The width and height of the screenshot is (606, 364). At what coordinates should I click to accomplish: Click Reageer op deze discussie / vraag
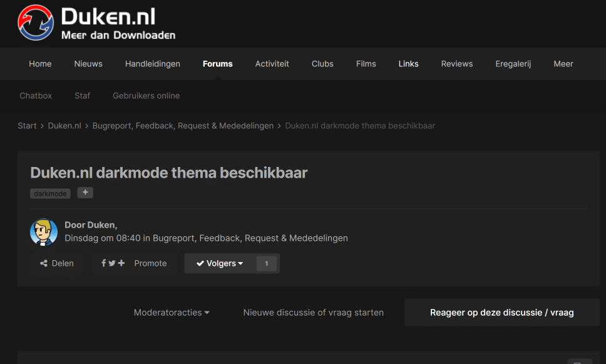[501, 313]
